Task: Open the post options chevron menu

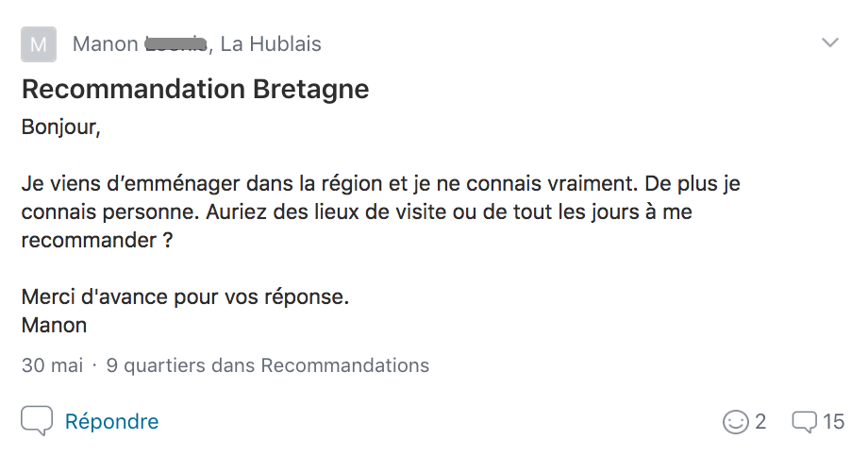Action: pos(830,42)
